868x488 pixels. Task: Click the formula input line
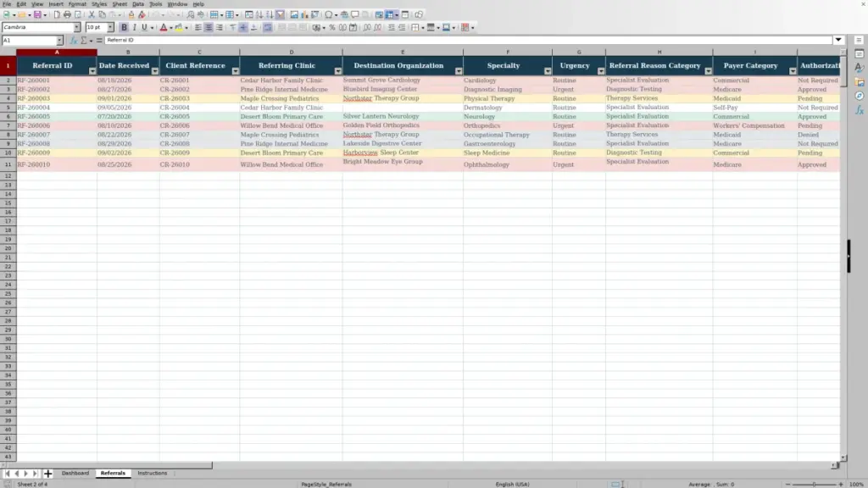(468, 40)
